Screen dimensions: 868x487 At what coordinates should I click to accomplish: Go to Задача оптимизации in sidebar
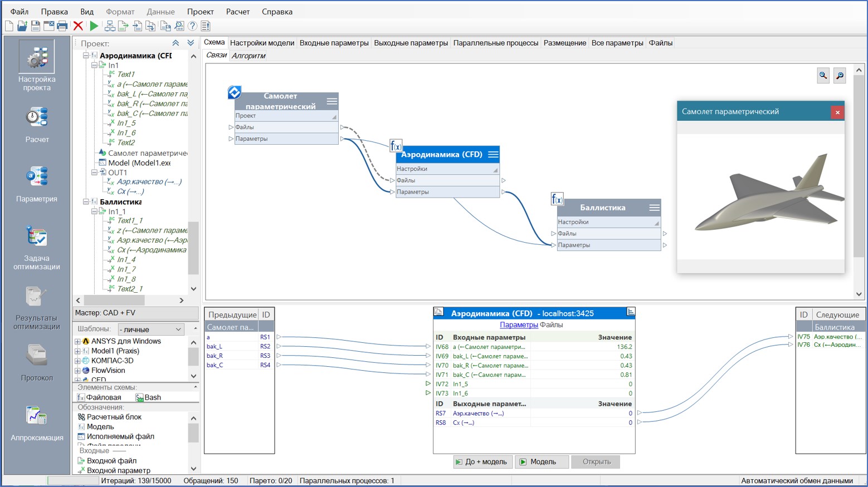point(37,248)
